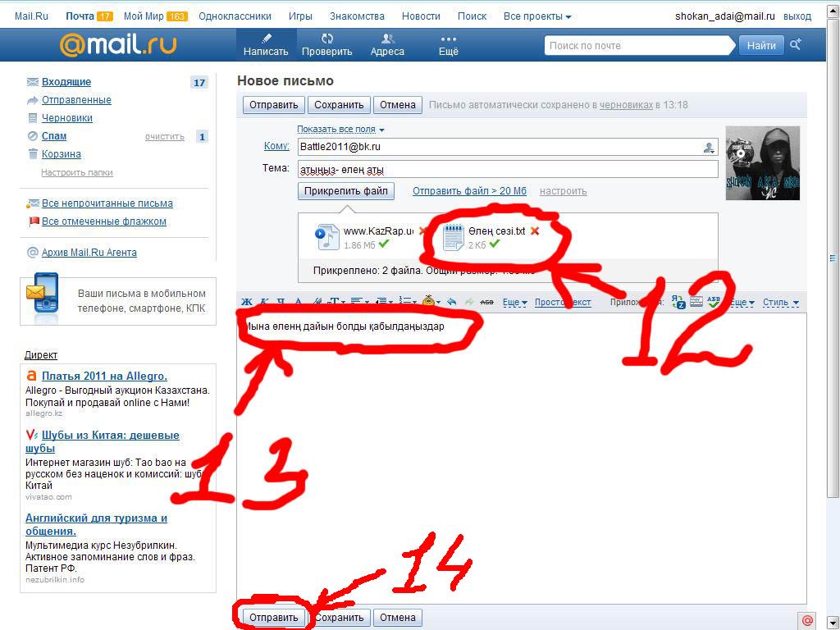This screenshot has height=630, width=840.
Task: Click the Корзина trash bin icon
Action: click(33, 154)
